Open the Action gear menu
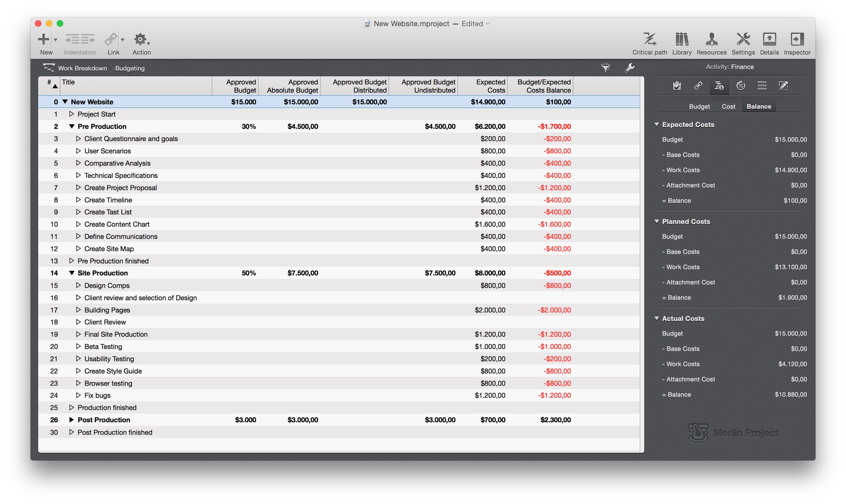Viewport: 846px width, 504px height. pos(141,39)
